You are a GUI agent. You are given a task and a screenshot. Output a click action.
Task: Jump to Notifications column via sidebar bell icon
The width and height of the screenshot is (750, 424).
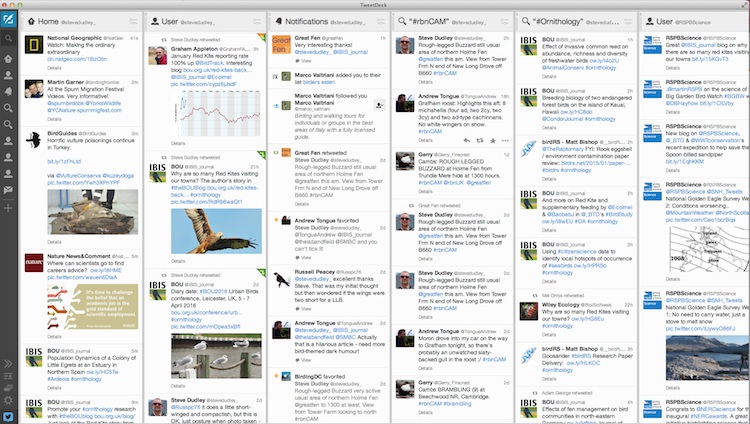(x=8, y=91)
